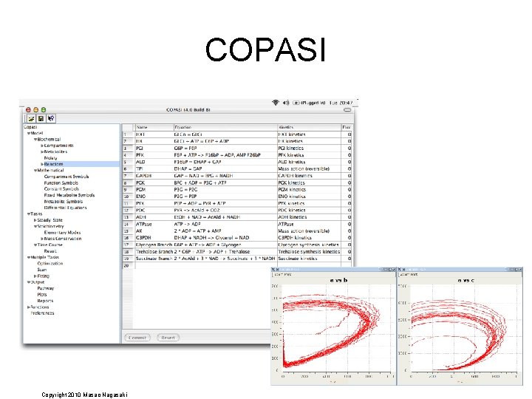Click the volume speaker icon in menu bar
This screenshot has height=399, width=532.
(286, 103)
